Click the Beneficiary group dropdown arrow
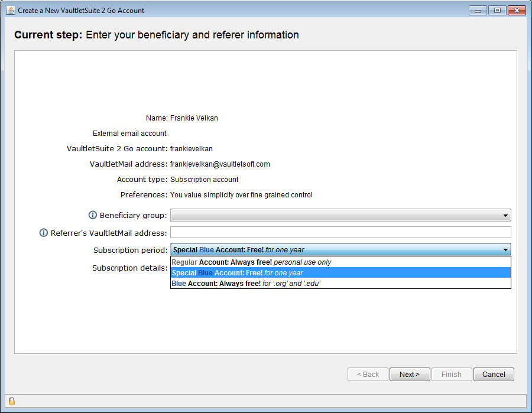Viewport: 532px width, 413px height. point(505,215)
